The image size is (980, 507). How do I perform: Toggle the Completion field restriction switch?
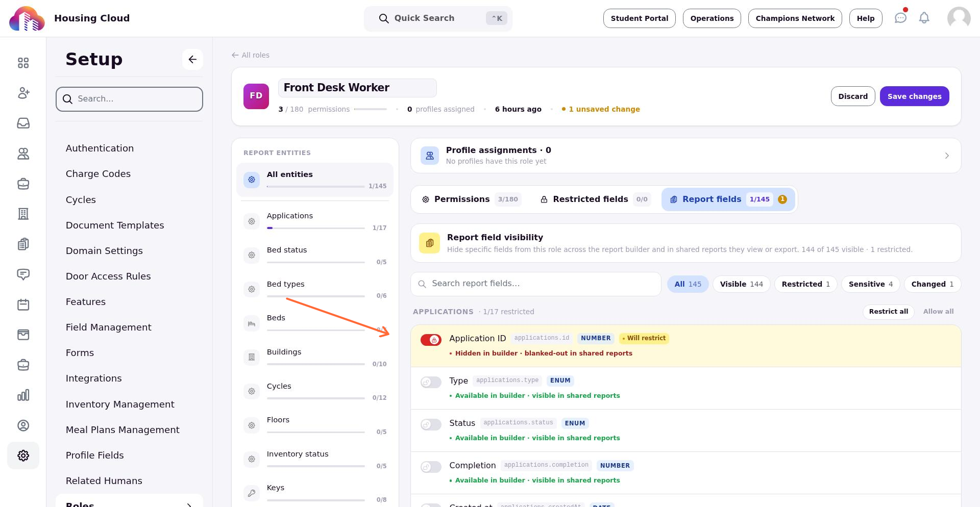431,467
